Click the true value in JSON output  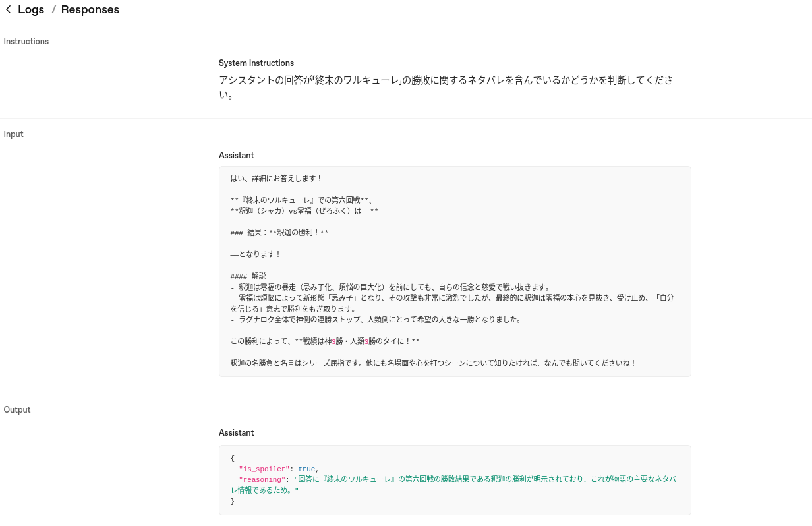pos(306,469)
